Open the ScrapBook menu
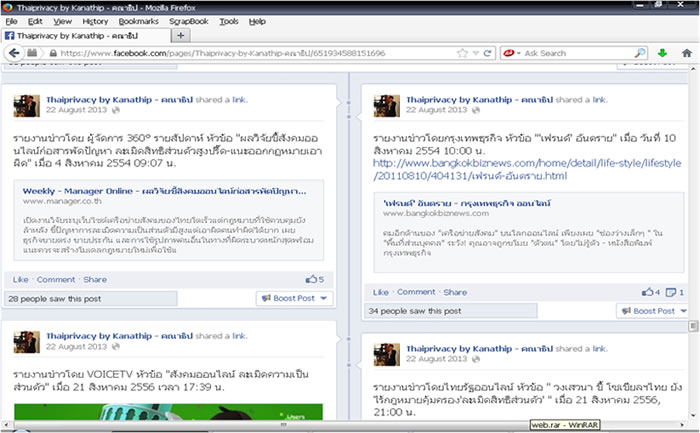 188,21
